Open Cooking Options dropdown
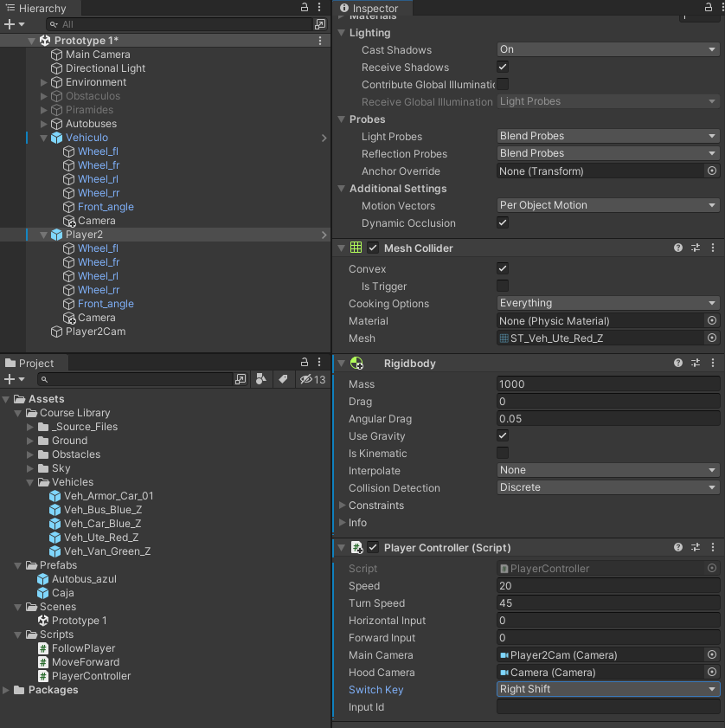 [608, 303]
